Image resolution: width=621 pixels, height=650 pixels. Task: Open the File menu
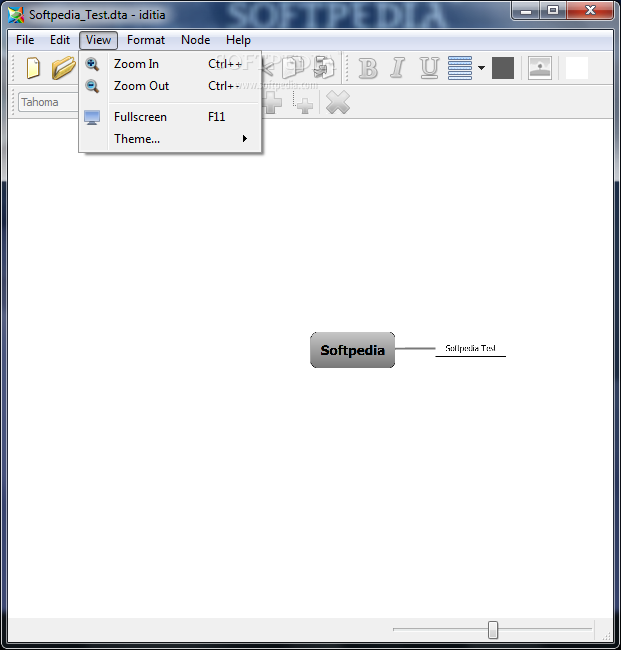25,40
